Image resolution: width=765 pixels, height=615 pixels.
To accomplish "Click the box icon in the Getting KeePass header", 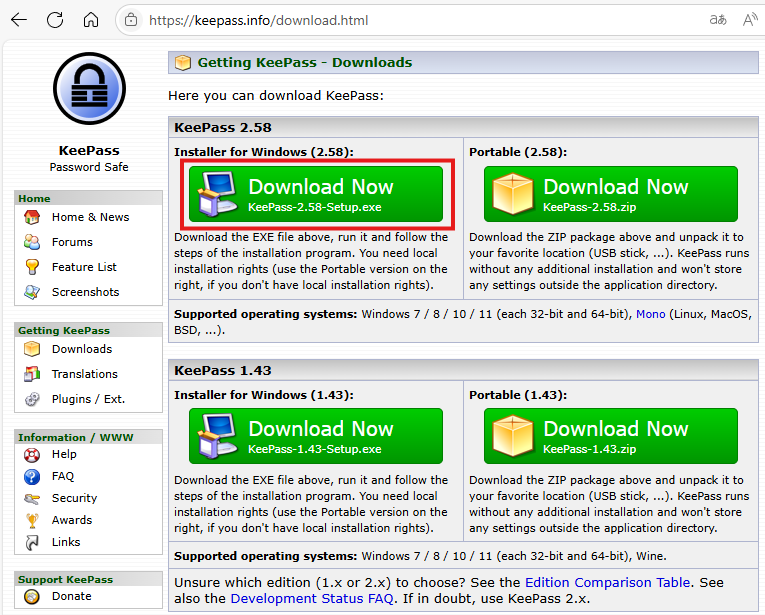I will pos(183,63).
